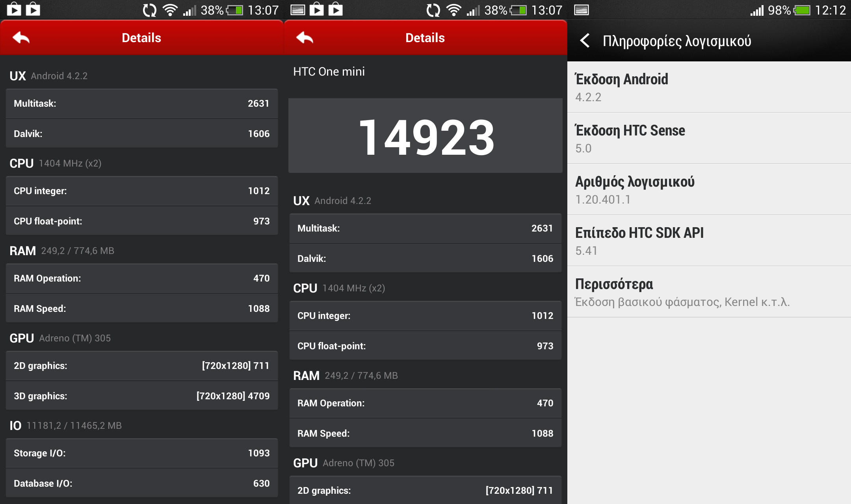Select 3D graphics 4709 row
851x504 pixels.
click(142, 396)
